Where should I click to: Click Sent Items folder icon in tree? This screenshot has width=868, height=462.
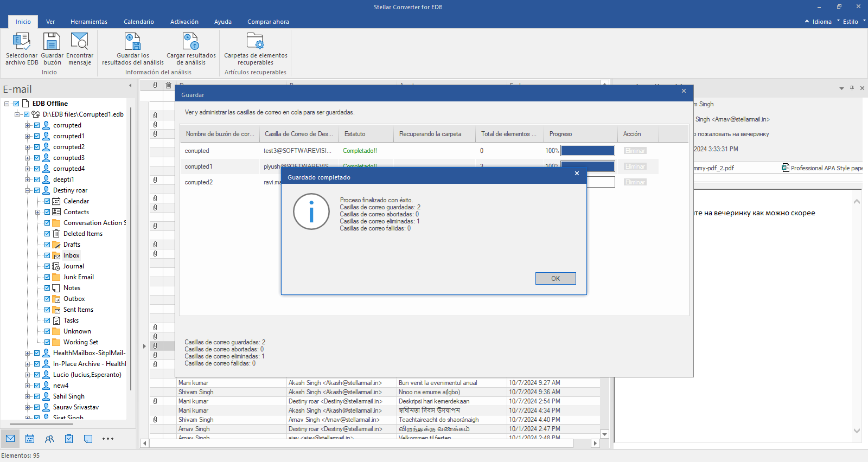click(x=56, y=310)
